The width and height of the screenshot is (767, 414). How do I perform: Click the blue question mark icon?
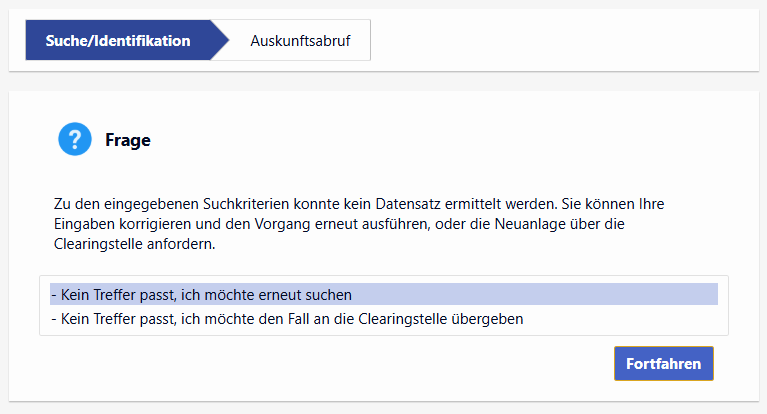[75, 140]
